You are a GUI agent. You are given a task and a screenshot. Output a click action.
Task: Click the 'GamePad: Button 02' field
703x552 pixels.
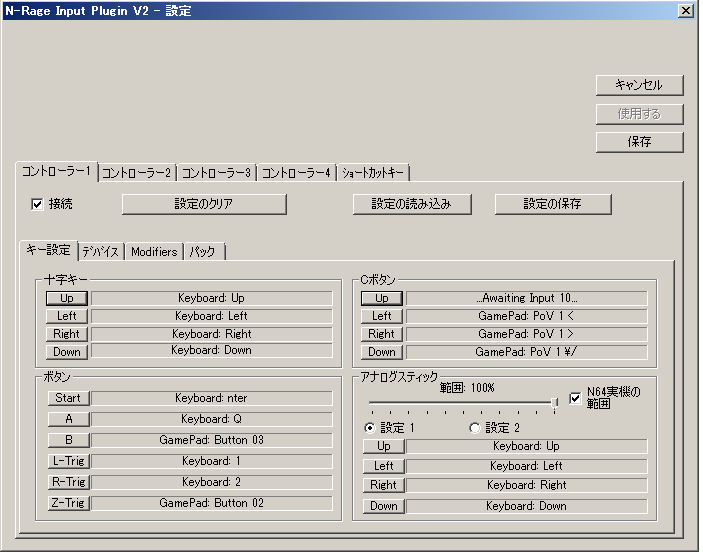click(x=212, y=503)
